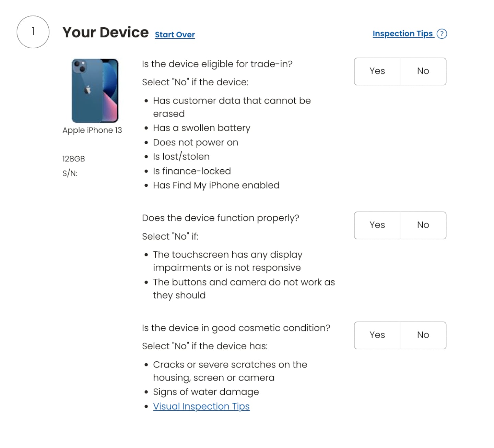Viewport: 494px width, 448px height.
Task: Click the Apple iPhone 13 device name
Action: point(92,130)
